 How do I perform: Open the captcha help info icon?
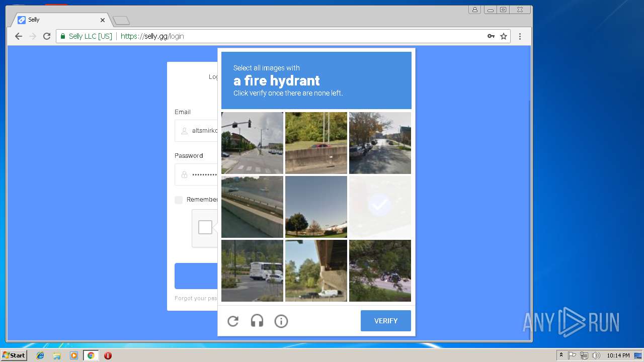click(x=281, y=321)
